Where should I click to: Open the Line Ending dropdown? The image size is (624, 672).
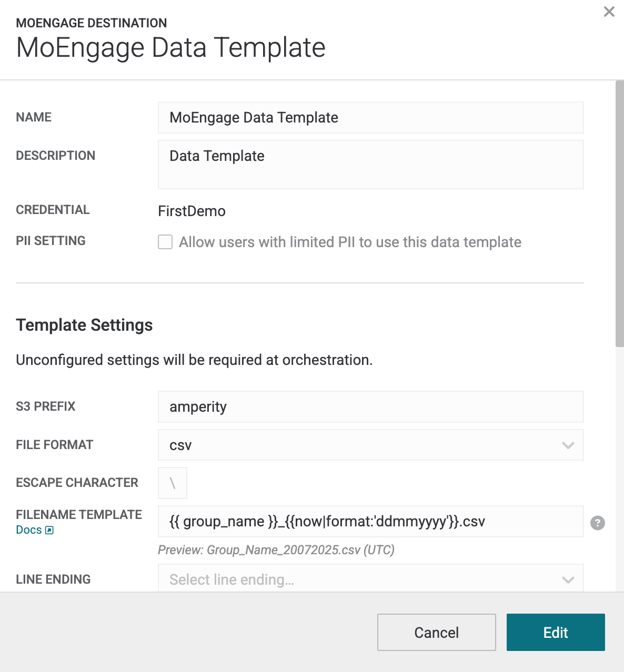click(x=371, y=578)
